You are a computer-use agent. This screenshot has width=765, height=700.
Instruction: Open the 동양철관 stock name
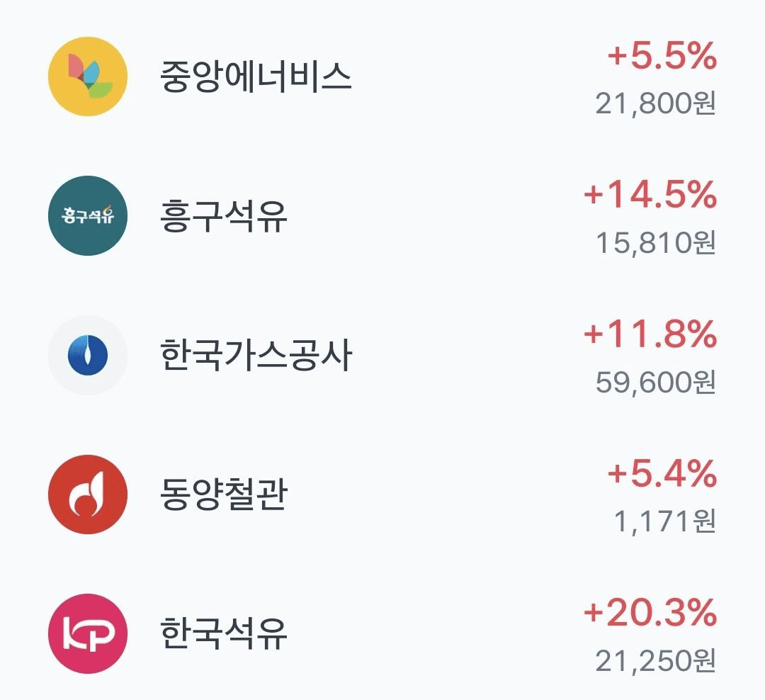pyautogui.click(x=223, y=495)
